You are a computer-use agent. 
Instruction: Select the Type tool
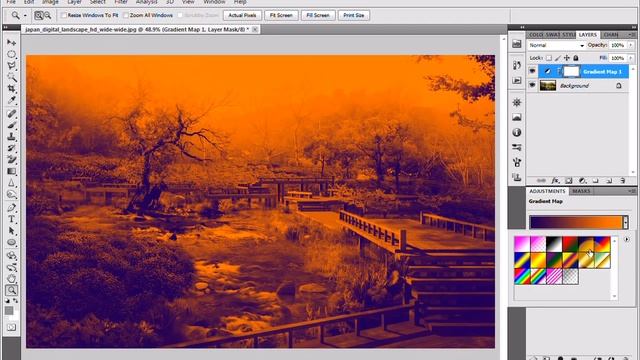pyautogui.click(x=11, y=219)
